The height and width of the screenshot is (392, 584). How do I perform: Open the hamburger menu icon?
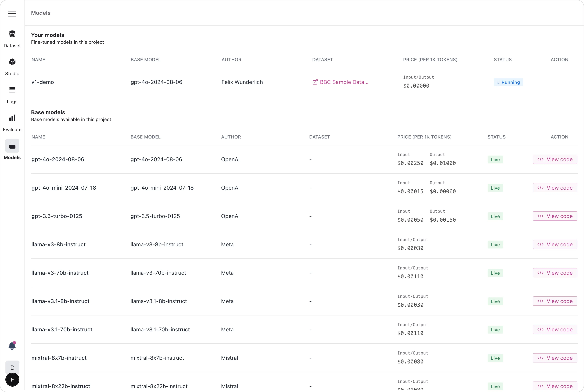(12, 13)
